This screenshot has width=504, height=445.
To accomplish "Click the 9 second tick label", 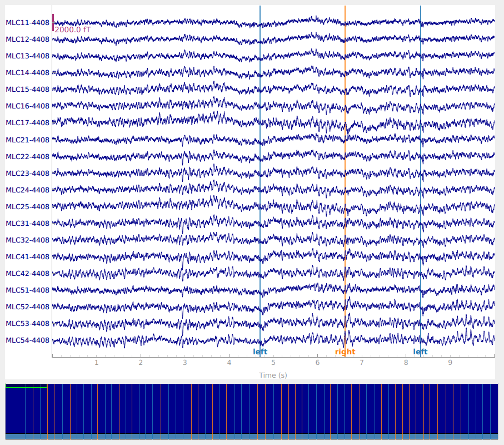I will point(450,363).
